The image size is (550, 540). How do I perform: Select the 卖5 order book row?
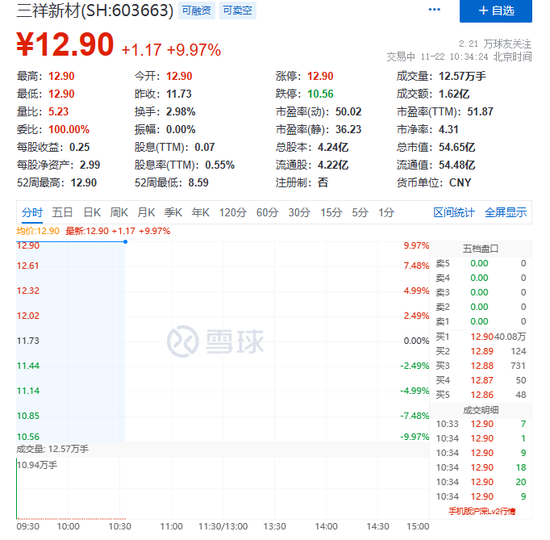(x=481, y=264)
